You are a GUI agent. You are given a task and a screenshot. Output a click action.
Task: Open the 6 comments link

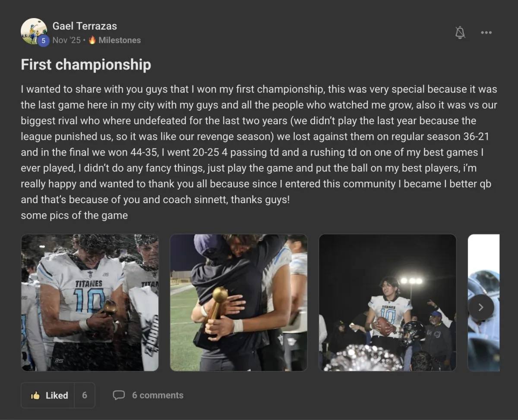pos(158,395)
